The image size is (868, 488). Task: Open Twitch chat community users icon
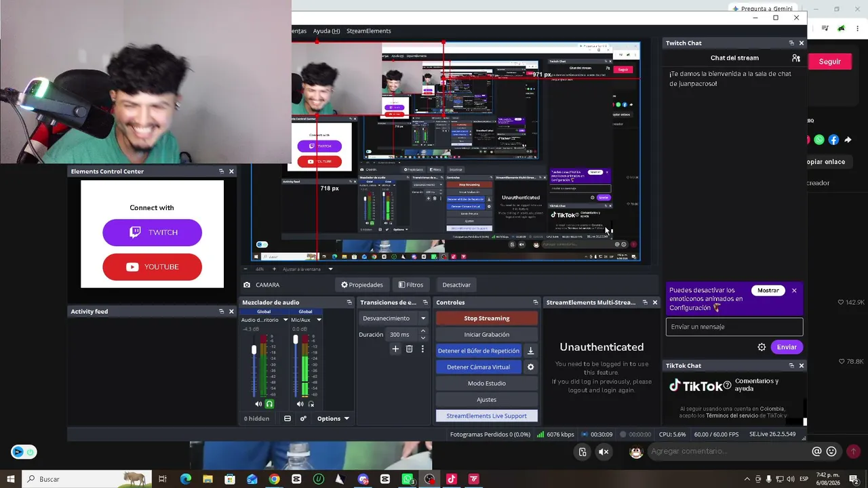(x=796, y=58)
